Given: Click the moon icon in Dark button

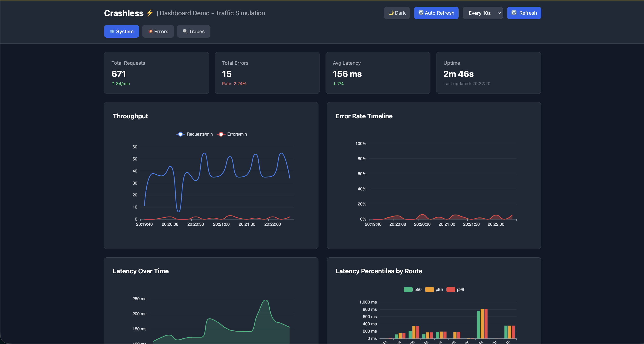Looking at the screenshot, I should coord(391,13).
